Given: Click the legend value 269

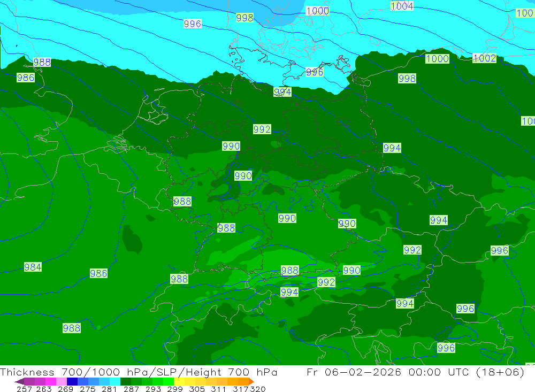Looking at the screenshot, I should (65, 389).
